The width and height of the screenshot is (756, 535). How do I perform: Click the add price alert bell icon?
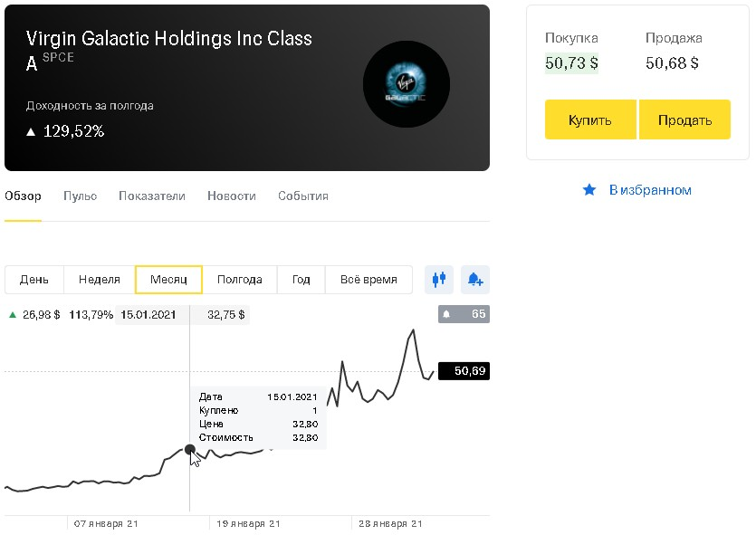tap(475, 280)
